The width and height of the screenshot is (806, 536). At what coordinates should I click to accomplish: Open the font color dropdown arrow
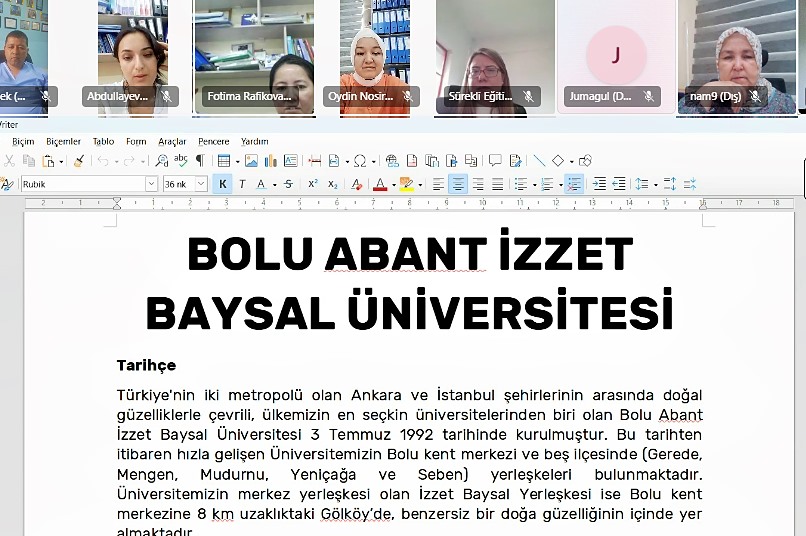pyautogui.click(x=394, y=184)
